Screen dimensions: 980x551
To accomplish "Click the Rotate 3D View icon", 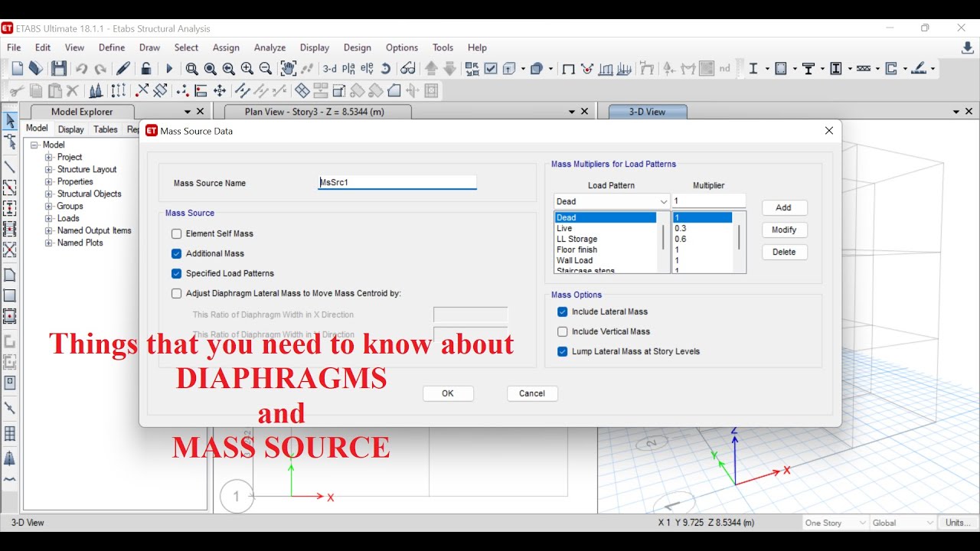I will click(386, 69).
